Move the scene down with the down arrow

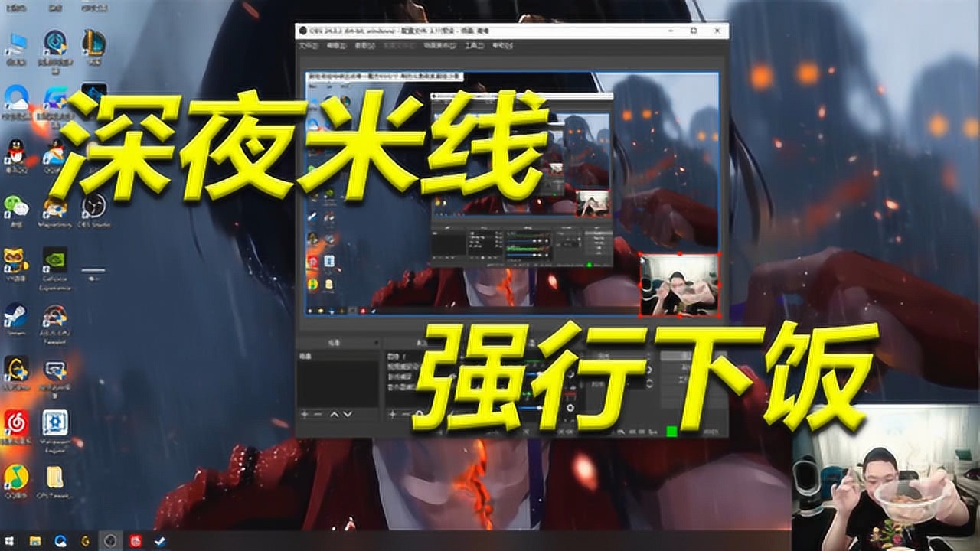(348, 414)
